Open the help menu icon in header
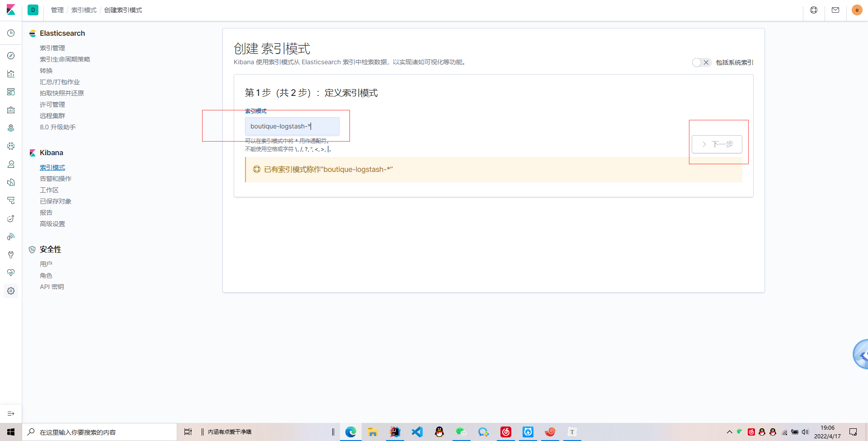 click(814, 10)
